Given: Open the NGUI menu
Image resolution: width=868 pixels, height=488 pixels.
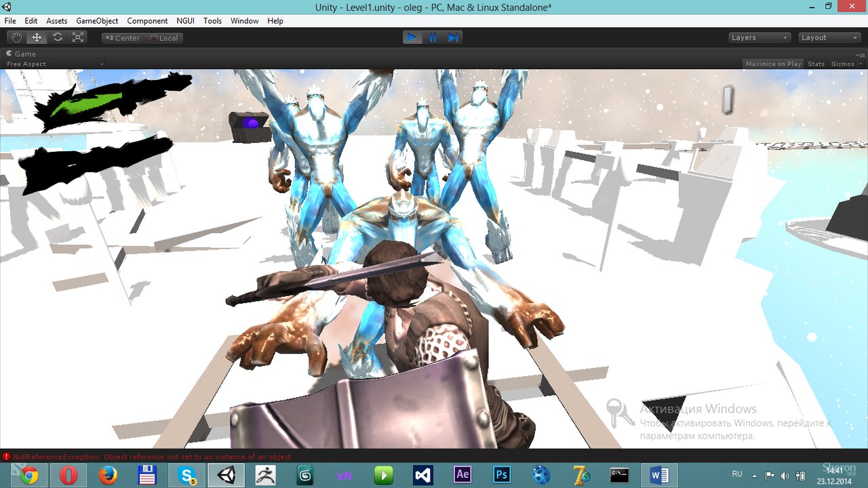Looking at the screenshot, I should pyautogui.click(x=185, y=21).
